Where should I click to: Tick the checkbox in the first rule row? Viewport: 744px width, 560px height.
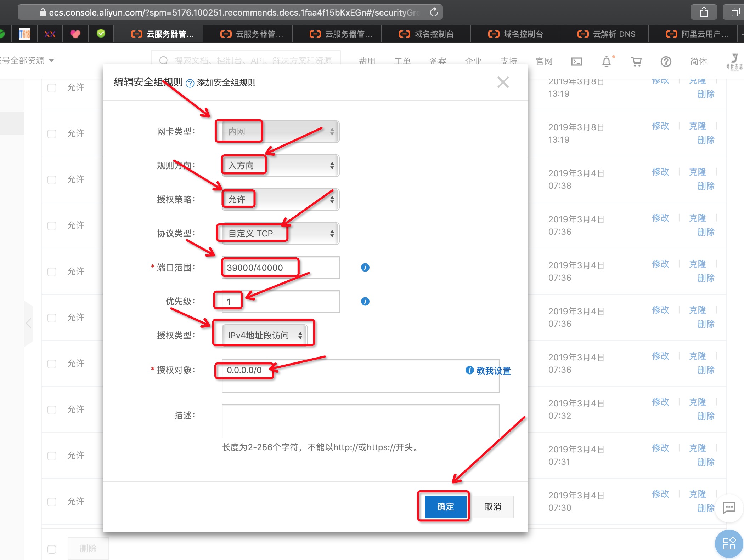tap(52, 87)
